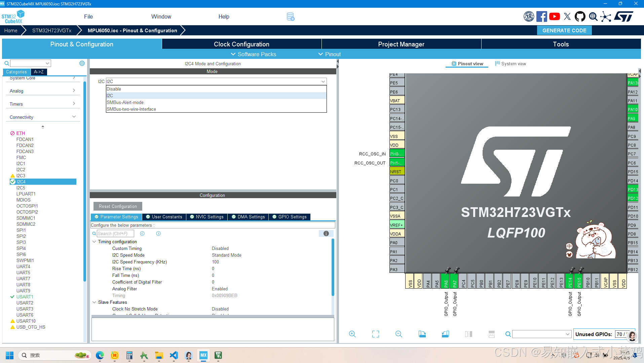This screenshot has width=644, height=363.
Task: Switch to Categories list view
Action: pos(16,72)
